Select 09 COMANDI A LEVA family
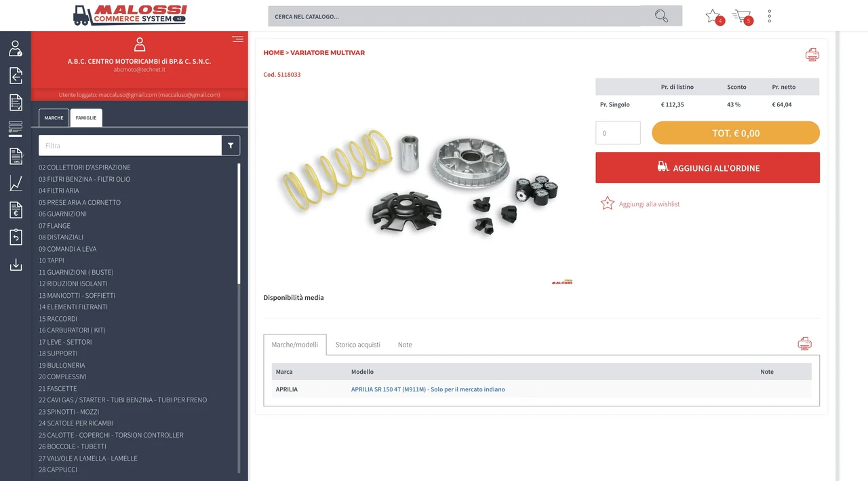868x481 pixels. point(68,249)
